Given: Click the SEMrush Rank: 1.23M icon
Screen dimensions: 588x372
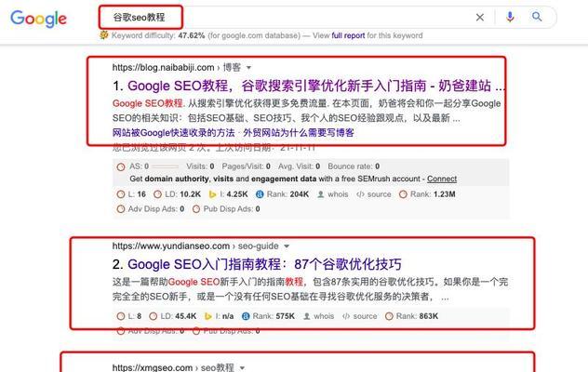Looking at the screenshot, I should coord(403,194).
